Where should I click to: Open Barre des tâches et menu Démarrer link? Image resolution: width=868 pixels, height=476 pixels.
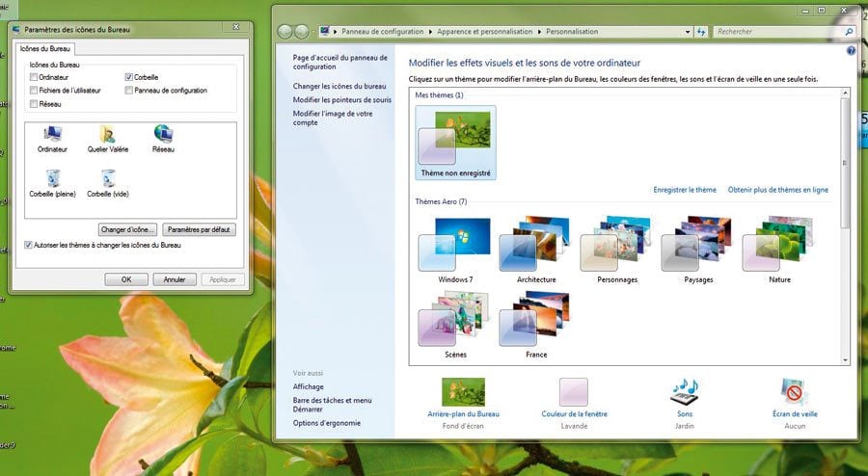pos(332,405)
